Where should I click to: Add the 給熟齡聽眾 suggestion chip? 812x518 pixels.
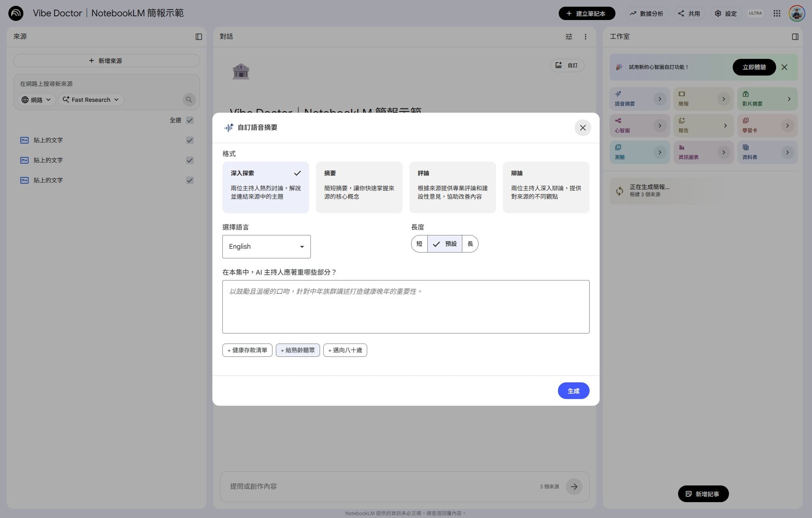(298, 350)
